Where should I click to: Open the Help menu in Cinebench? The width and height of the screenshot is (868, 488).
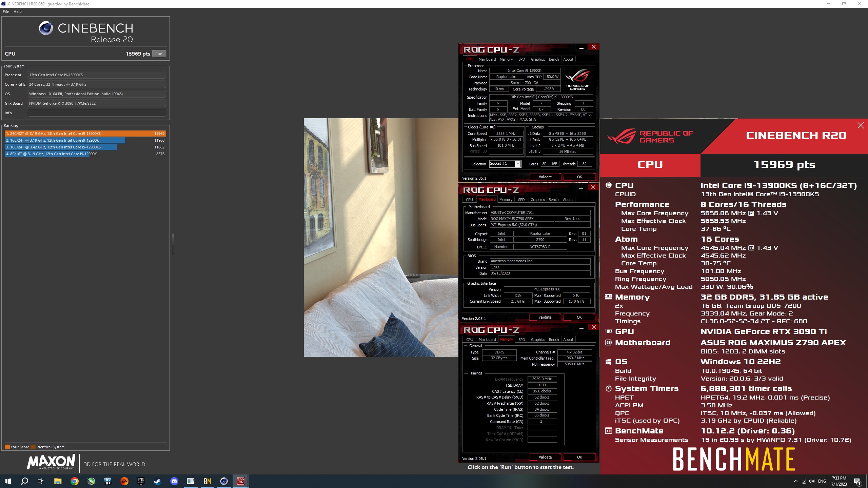click(x=18, y=12)
